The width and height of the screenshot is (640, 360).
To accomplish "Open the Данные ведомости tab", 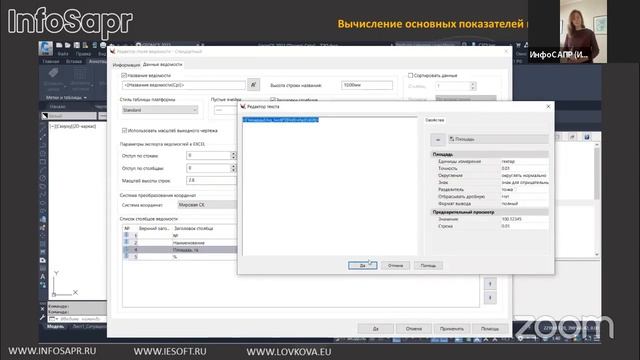I will [162, 64].
